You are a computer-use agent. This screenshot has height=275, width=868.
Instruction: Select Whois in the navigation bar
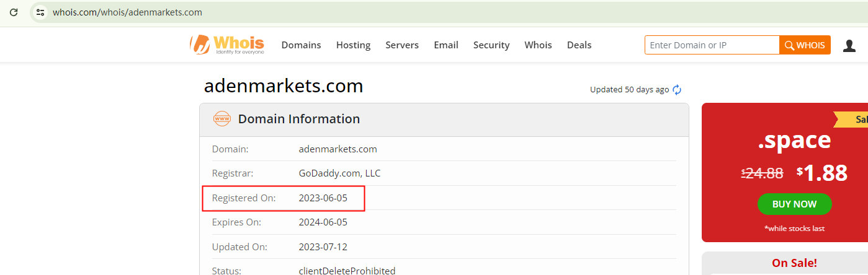click(x=538, y=45)
